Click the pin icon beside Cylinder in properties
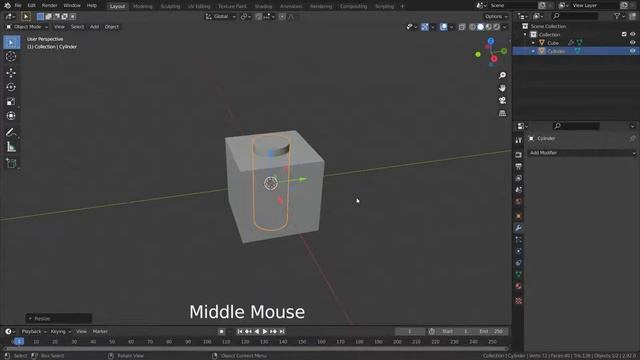 632,139
